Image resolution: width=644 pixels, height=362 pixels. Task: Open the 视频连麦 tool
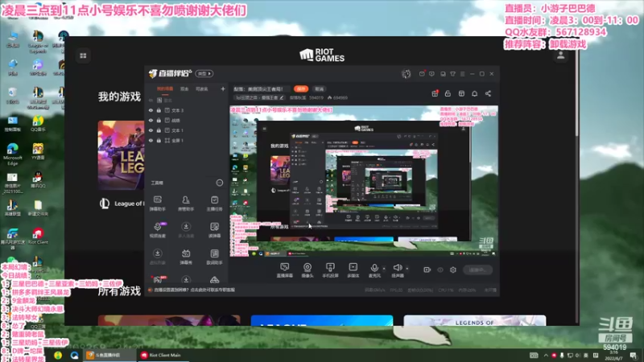tap(157, 230)
